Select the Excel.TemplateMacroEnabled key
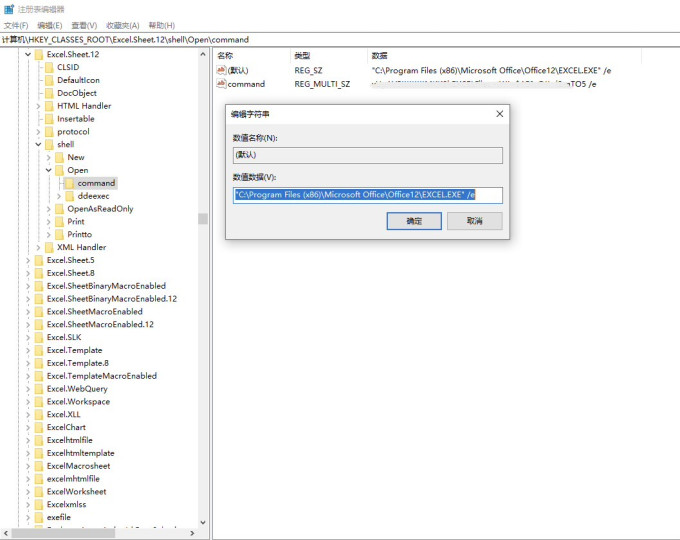The image size is (680, 540). click(102, 376)
